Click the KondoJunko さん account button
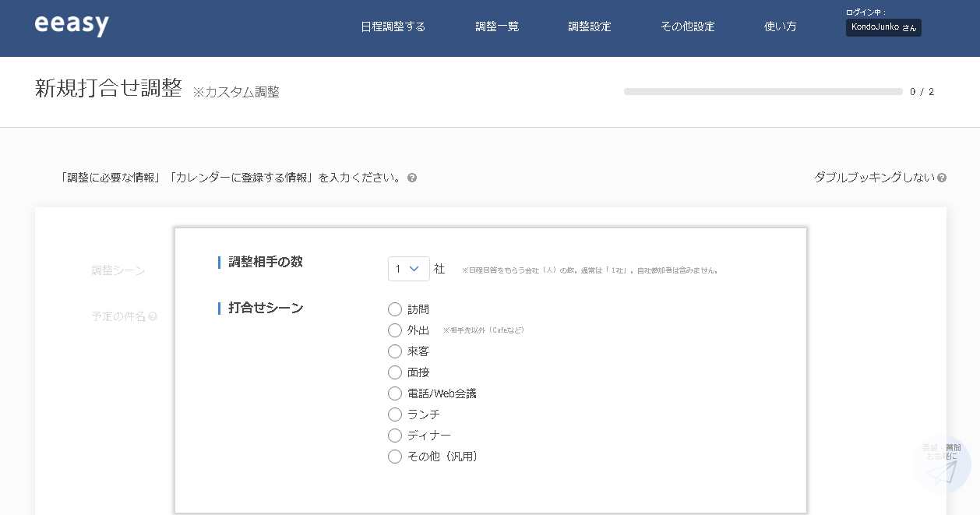Screen dimensions: 980x515 click(x=883, y=27)
